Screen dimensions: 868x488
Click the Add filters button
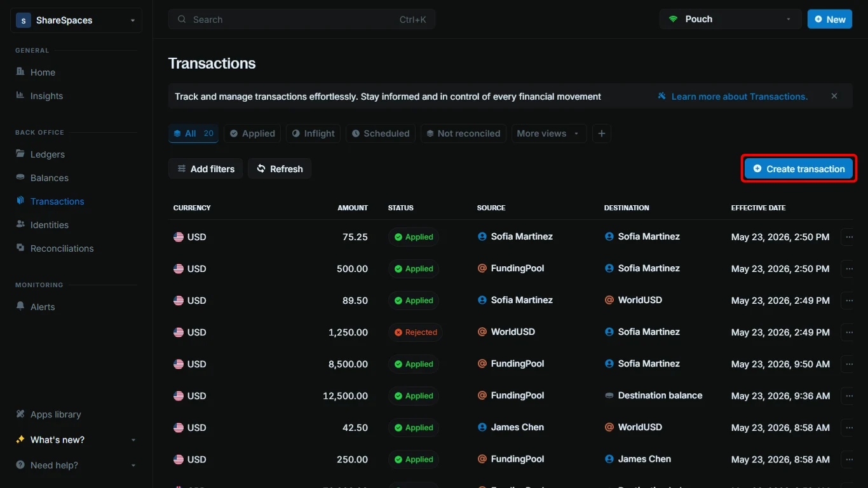(x=205, y=169)
